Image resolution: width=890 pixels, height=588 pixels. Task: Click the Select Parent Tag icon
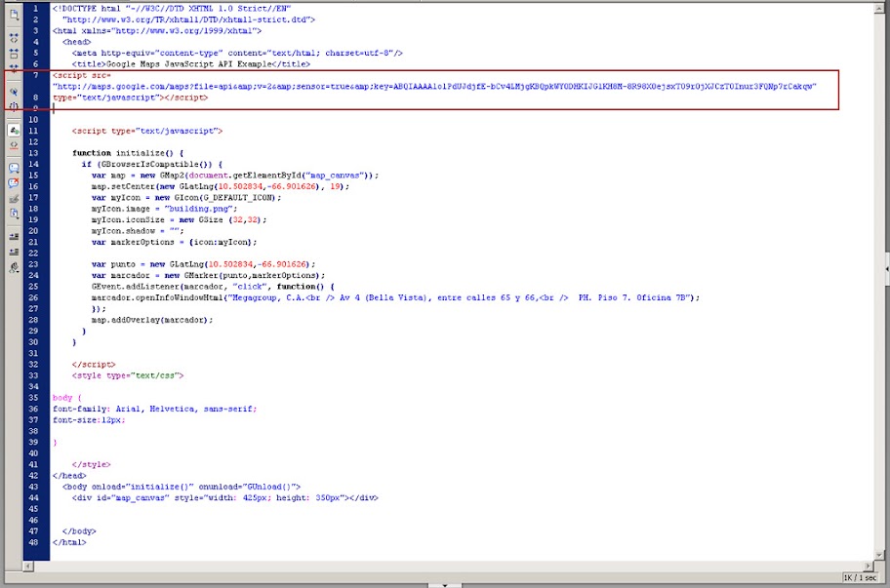pyautogui.click(x=15, y=92)
